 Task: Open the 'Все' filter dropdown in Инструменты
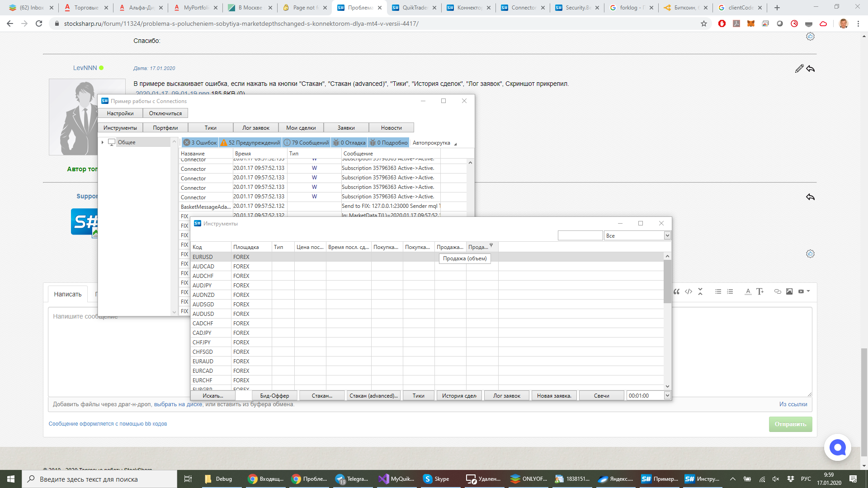(667, 235)
